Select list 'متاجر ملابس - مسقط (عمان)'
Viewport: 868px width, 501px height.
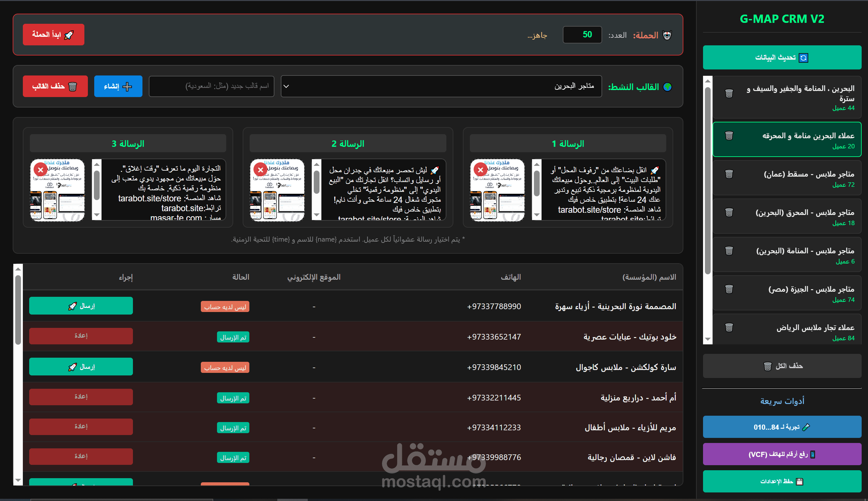[x=787, y=178]
